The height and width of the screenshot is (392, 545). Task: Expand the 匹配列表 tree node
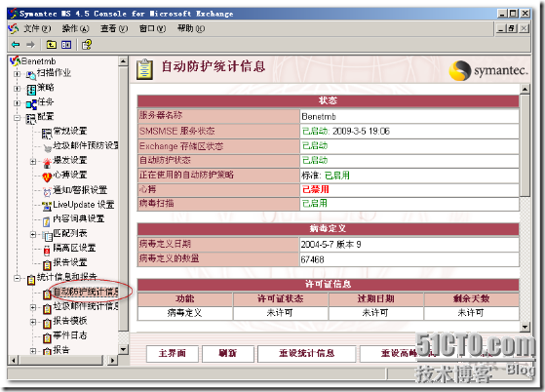click(33, 235)
